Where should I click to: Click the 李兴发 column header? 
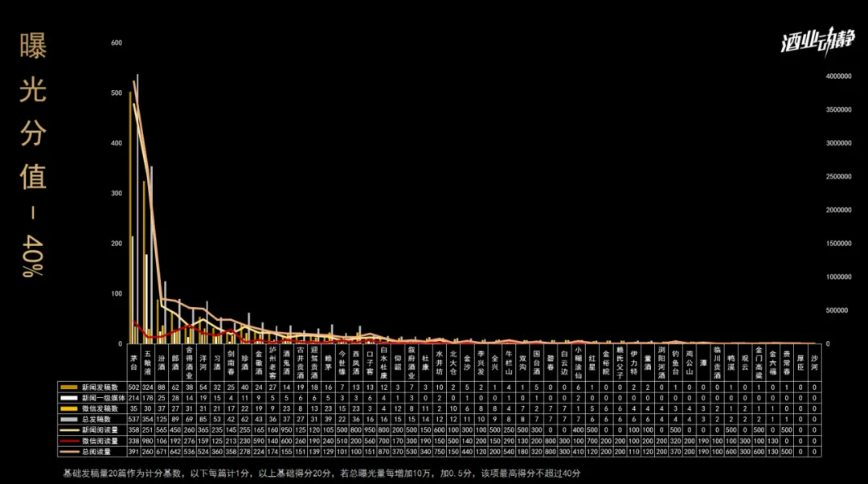(x=481, y=363)
